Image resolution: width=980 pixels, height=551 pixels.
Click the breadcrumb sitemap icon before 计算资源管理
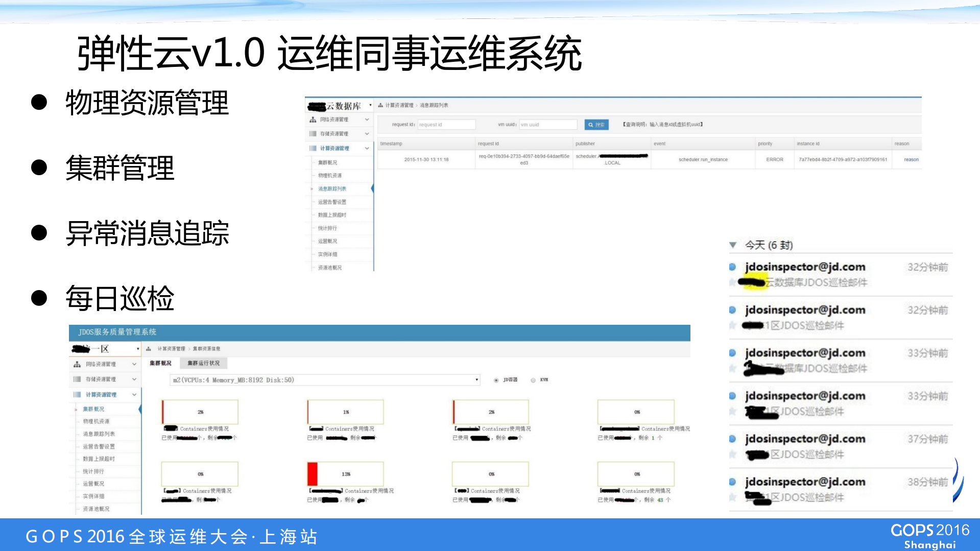click(379, 105)
